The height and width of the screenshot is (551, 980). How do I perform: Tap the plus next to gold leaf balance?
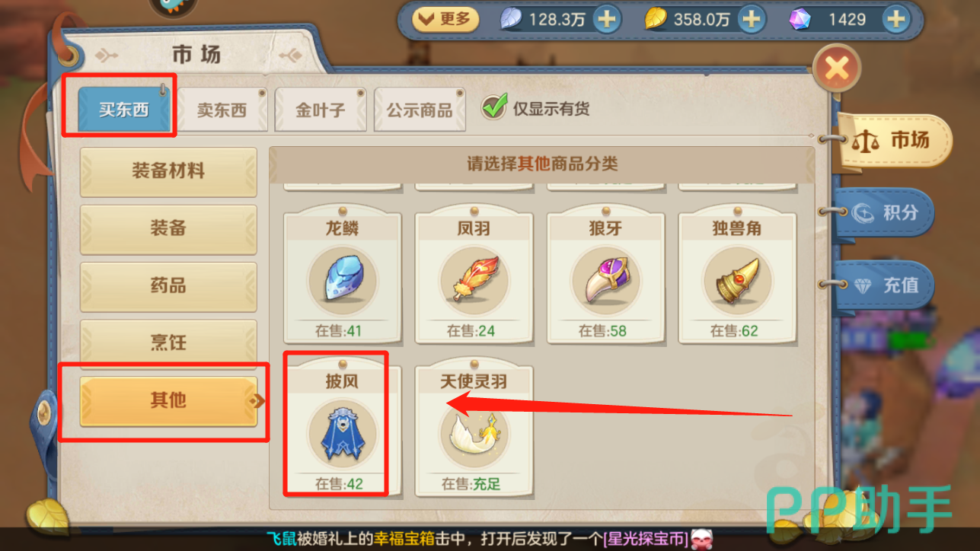pos(752,19)
